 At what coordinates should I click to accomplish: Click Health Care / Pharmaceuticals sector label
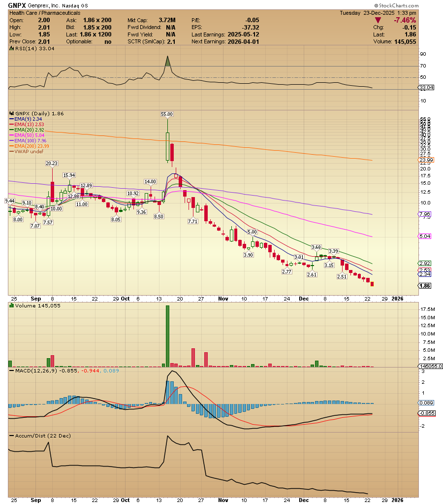coord(45,13)
